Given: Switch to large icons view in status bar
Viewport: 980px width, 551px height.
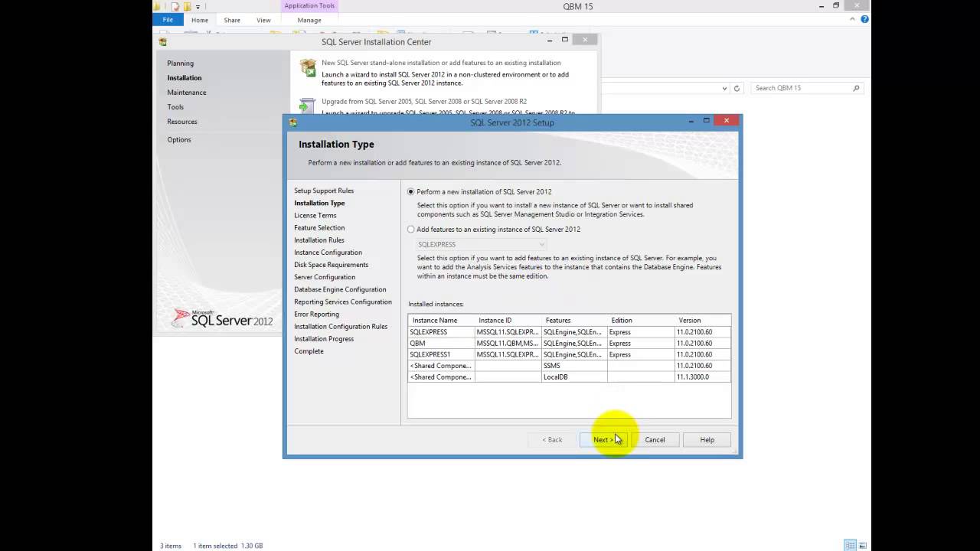Looking at the screenshot, I should tap(862, 546).
